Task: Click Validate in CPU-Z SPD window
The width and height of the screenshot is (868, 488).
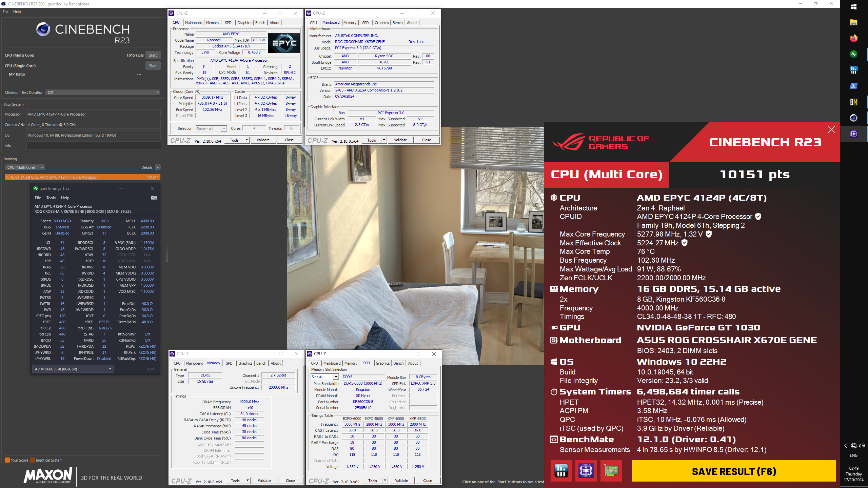Action: pos(401,481)
